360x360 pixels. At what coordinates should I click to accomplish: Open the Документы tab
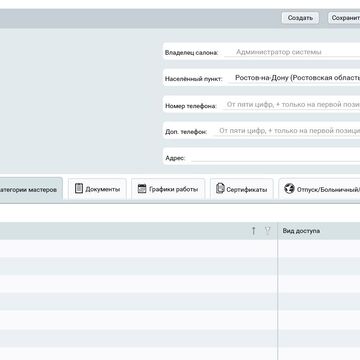click(97, 189)
